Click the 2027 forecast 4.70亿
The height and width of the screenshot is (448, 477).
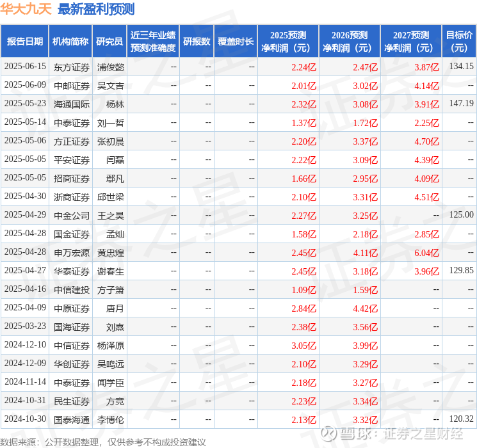tap(426, 141)
